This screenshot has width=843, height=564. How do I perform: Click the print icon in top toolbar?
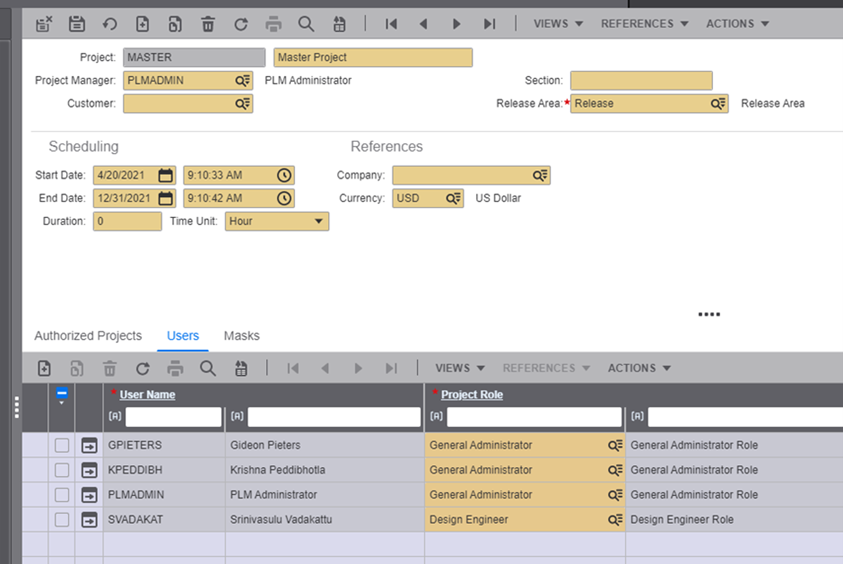click(274, 24)
